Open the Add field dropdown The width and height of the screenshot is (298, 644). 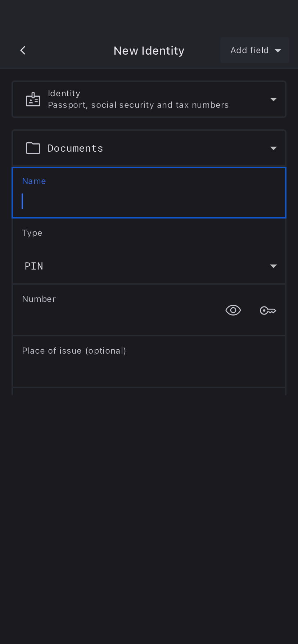249,50
